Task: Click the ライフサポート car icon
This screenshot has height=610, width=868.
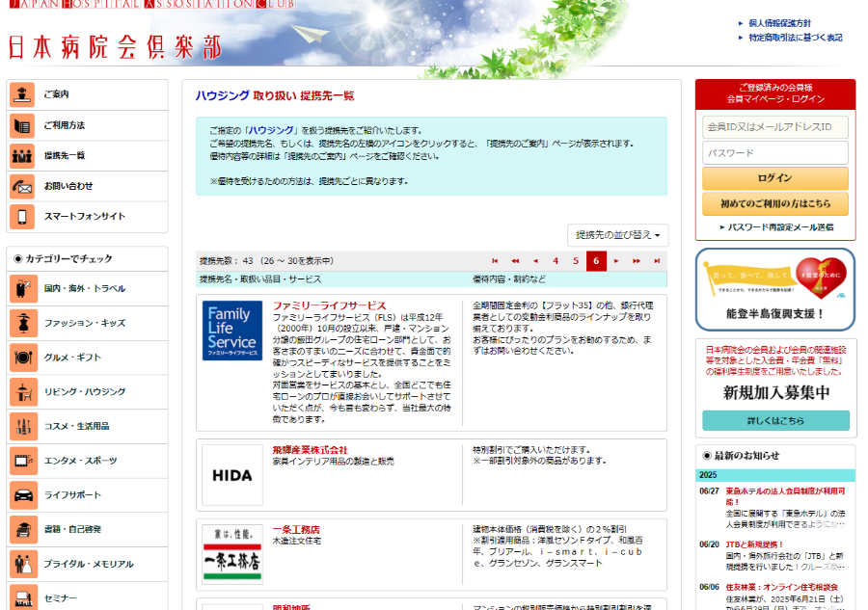Action: tap(23, 495)
